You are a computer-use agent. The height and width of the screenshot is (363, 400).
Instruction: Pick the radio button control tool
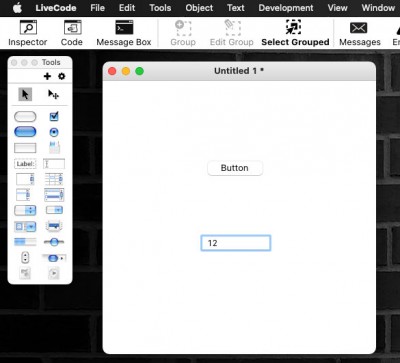54,132
